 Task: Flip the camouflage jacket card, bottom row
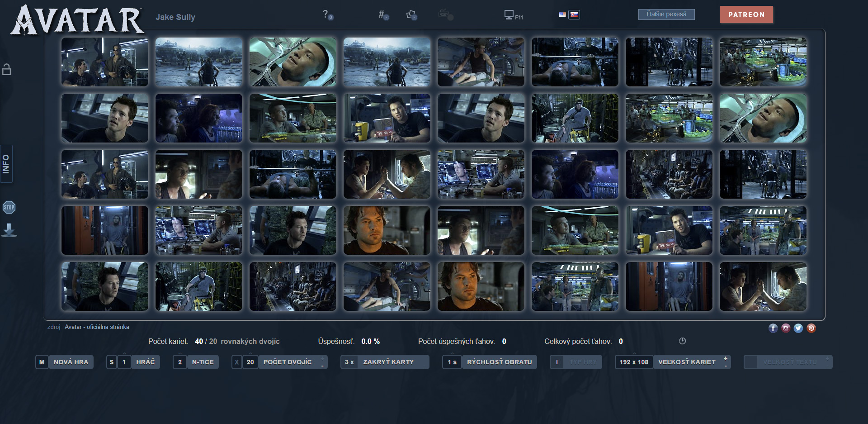pyautogui.click(x=105, y=286)
